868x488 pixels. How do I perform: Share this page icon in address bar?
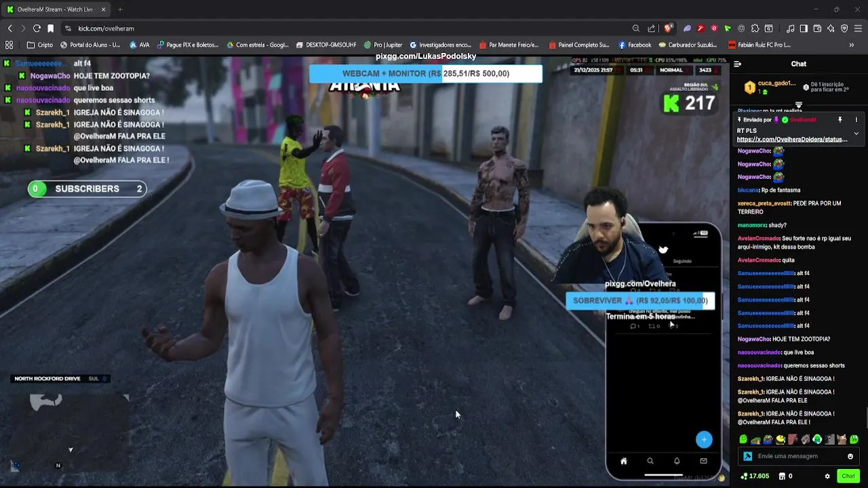point(652,28)
